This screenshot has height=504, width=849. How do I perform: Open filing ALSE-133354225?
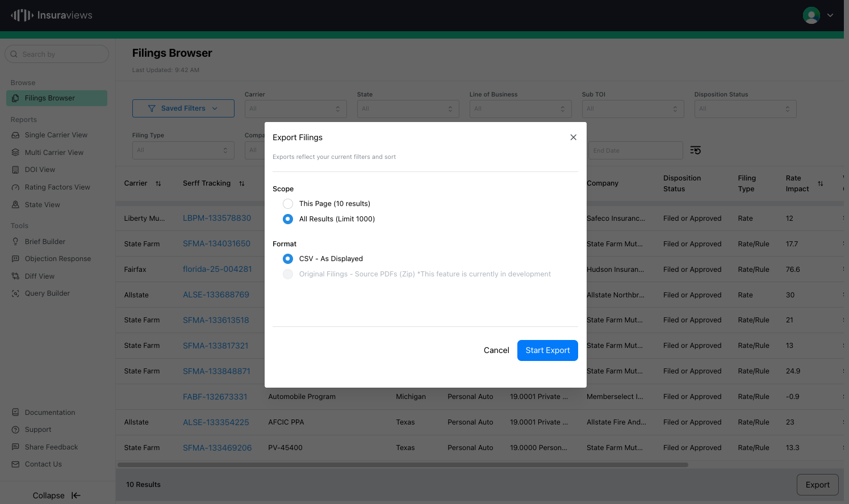(216, 422)
